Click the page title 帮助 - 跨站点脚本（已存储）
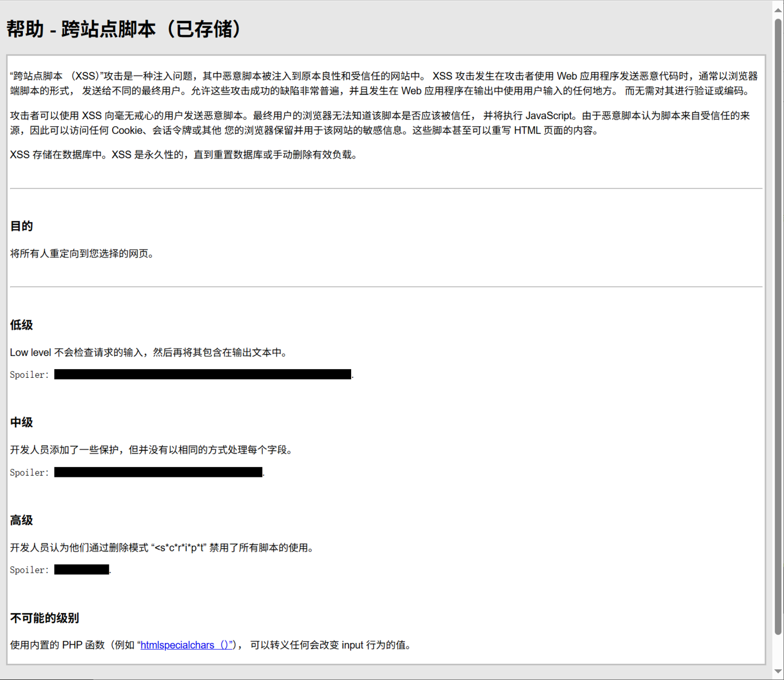The width and height of the screenshot is (784, 680). click(x=124, y=29)
